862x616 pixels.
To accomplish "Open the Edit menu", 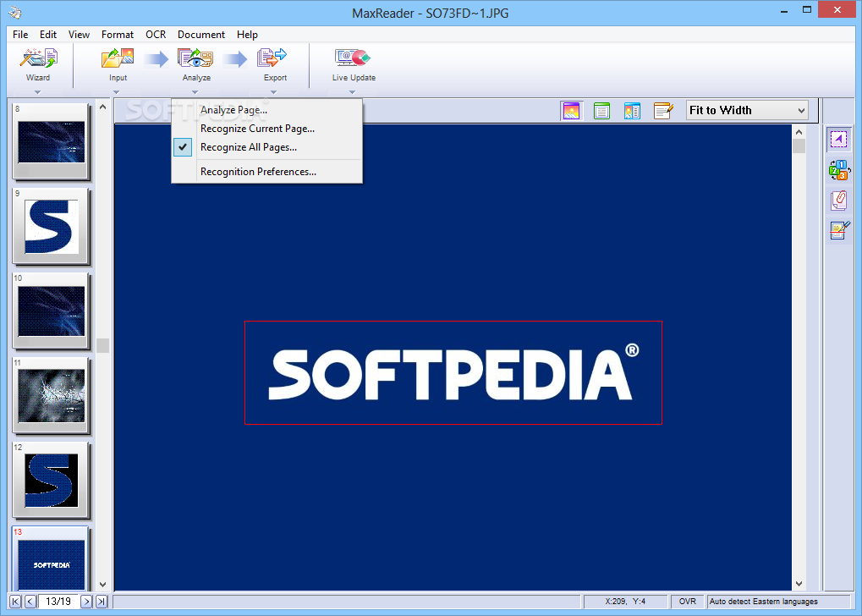I will coord(48,35).
